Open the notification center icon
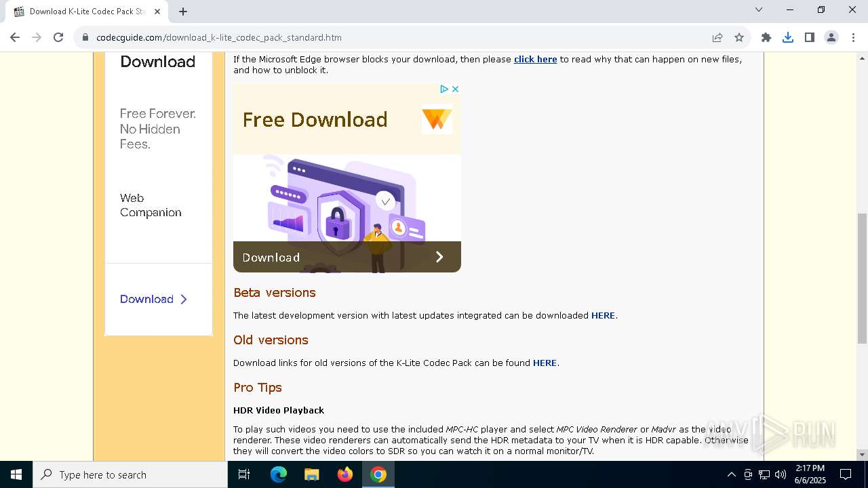This screenshot has width=868, height=488. (846, 474)
